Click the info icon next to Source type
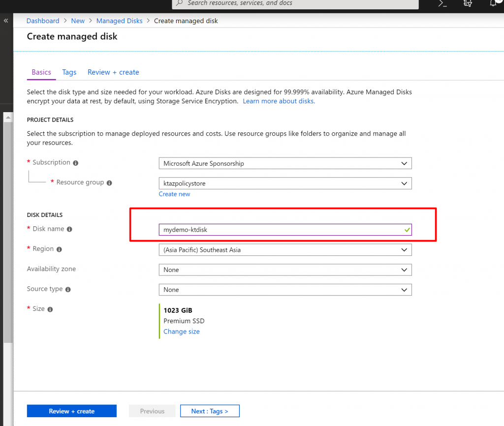Image resolution: width=504 pixels, height=426 pixels. [68, 290]
